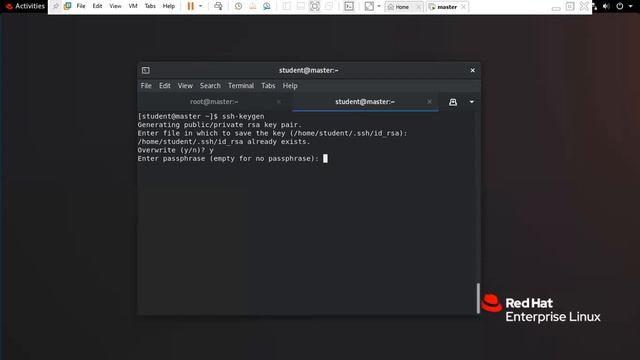Open the terminal Search menu

click(x=210, y=86)
